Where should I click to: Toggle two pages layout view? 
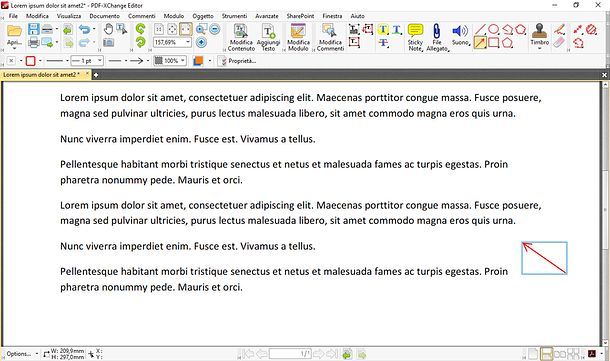point(560,354)
